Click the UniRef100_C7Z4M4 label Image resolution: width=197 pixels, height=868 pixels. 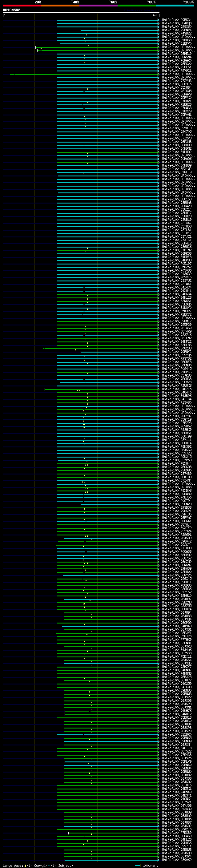177,481
